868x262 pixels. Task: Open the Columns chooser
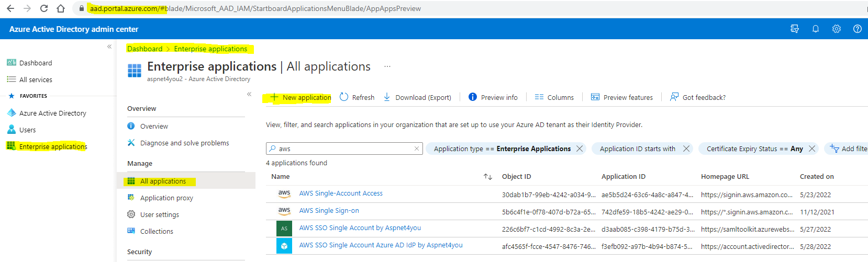pyautogui.click(x=554, y=97)
